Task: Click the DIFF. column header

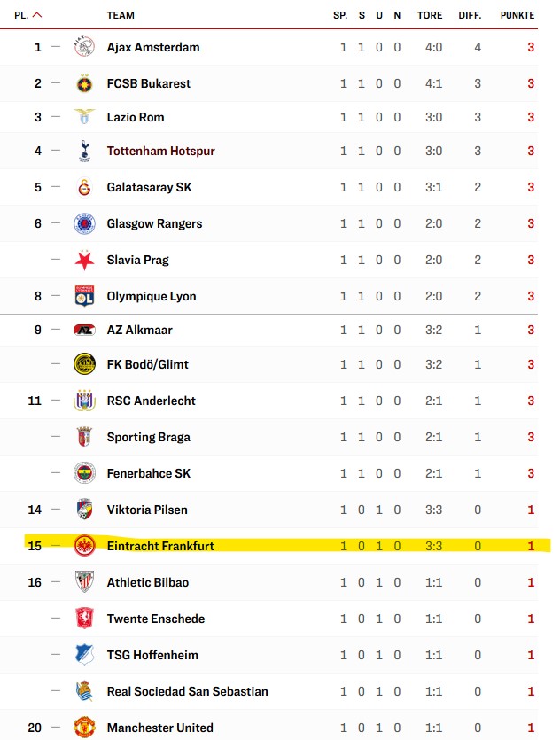Action: 470,15
